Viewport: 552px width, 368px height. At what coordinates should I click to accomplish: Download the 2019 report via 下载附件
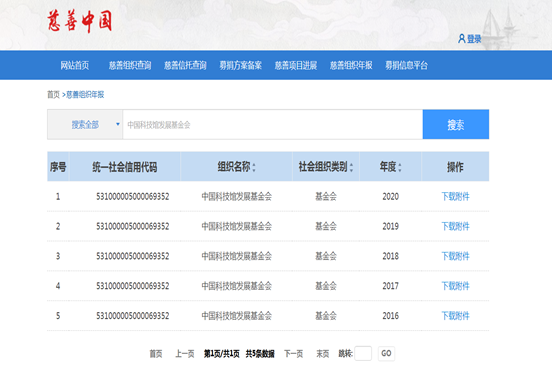click(456, 226)
